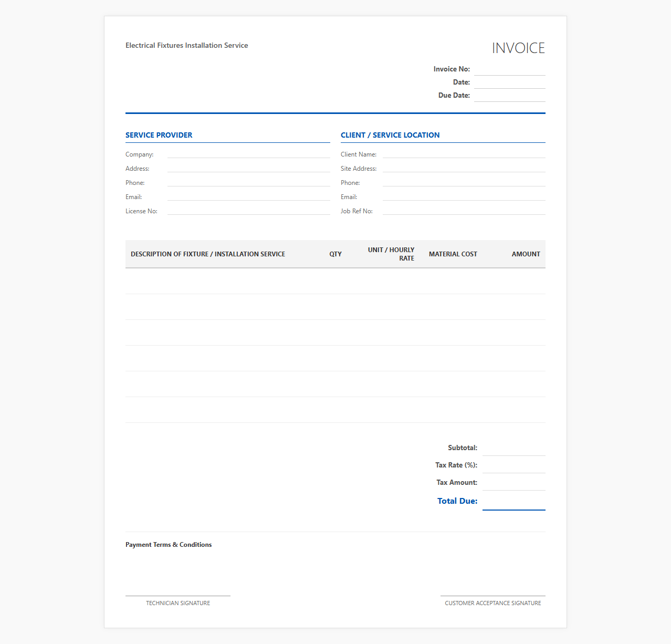Click the service provider Company field

coord(248,154)
